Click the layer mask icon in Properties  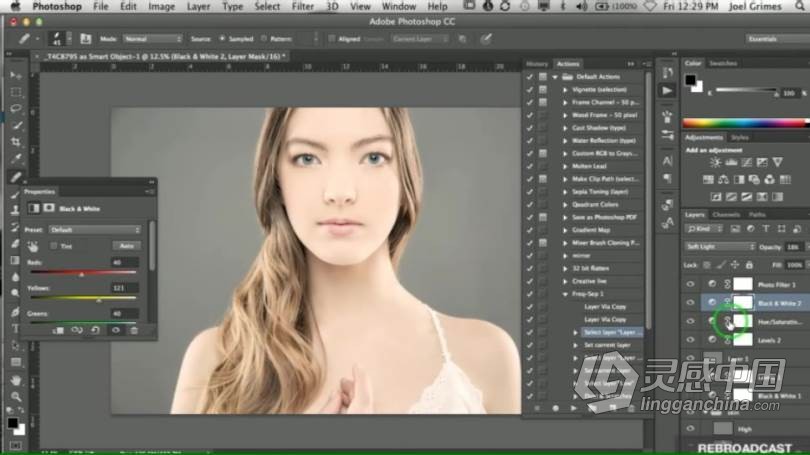(x=49, y=208)
